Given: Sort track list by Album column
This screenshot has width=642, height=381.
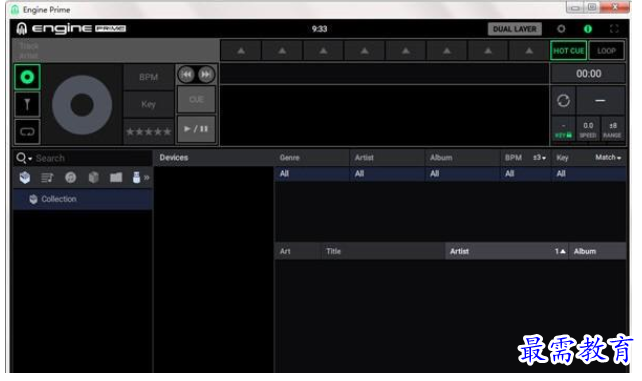Looking at the screenshot, I should pos(597,251).
